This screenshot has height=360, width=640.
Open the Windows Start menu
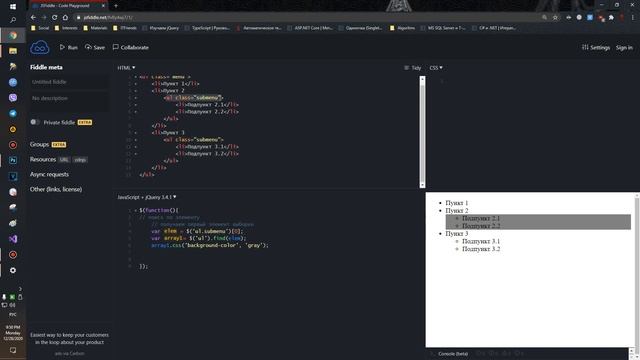(13, 7)
